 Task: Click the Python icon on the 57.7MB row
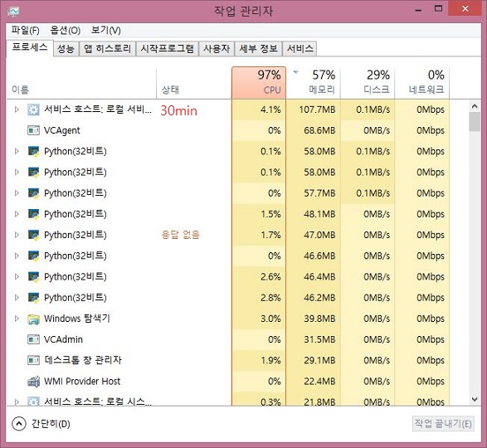(x=33, y=193)
